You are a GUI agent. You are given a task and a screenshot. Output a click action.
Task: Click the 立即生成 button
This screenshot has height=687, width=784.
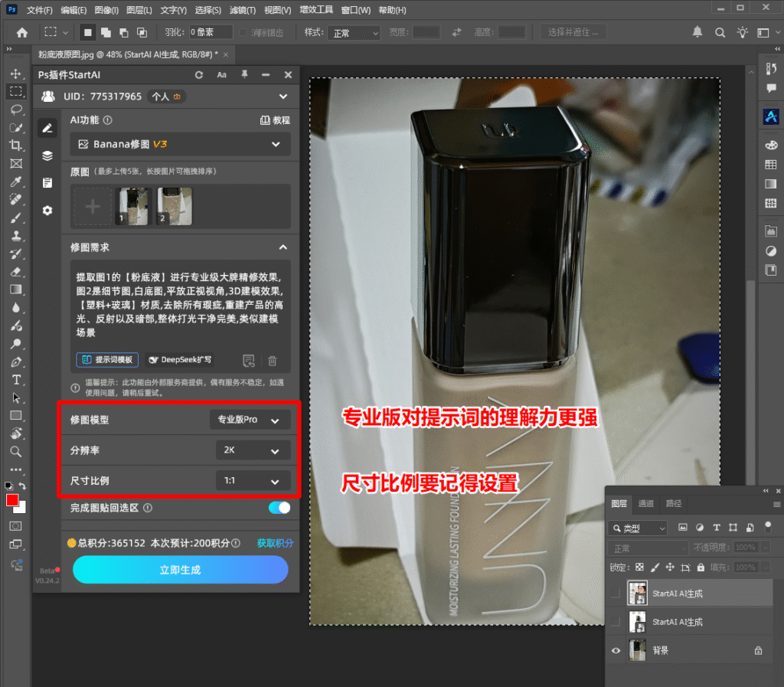point(181,570)
